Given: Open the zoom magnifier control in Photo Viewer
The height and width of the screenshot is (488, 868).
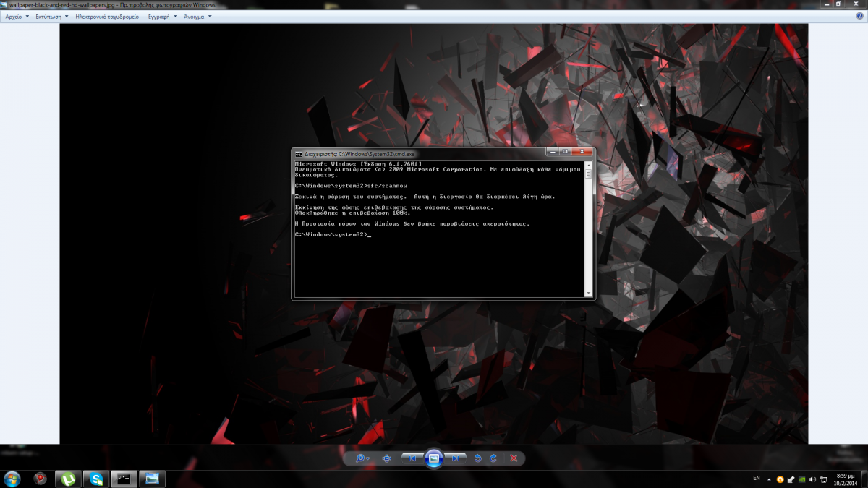Looking at the screenshot, I should [361, 458].
